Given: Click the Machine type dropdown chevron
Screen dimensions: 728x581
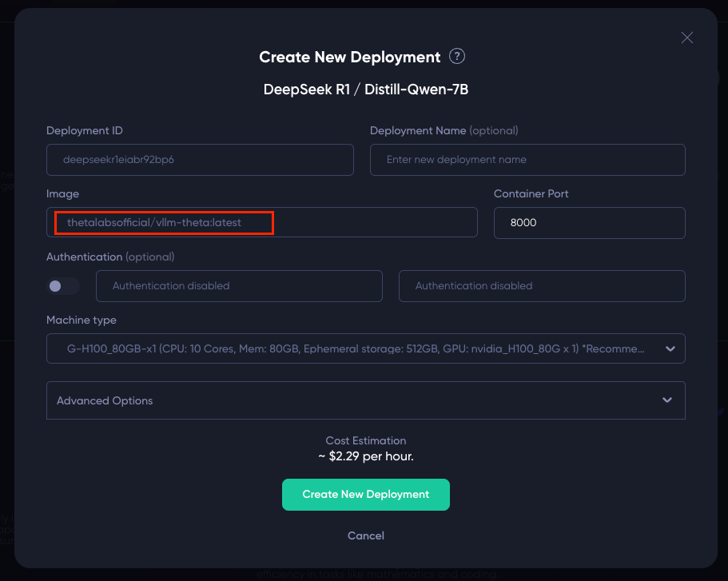Looking at the screenshot, I should (670, 348).
